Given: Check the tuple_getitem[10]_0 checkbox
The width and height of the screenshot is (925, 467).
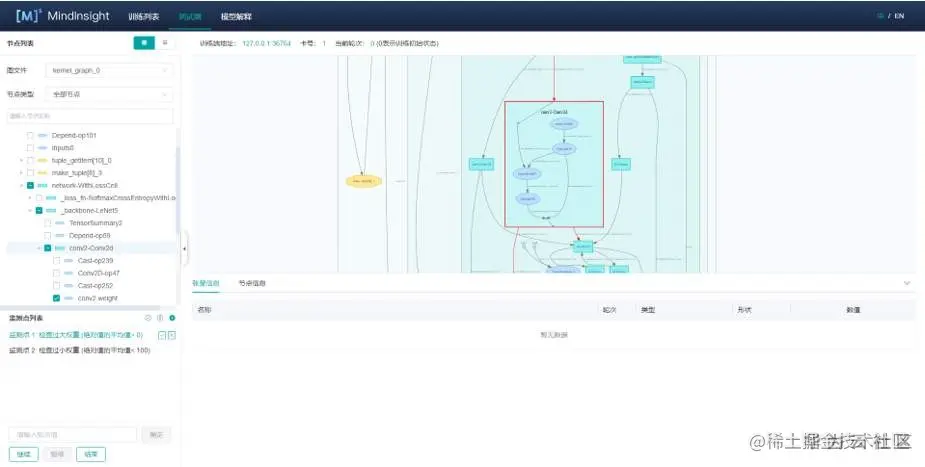Looking at the screenshot, I should click(30, 160).
